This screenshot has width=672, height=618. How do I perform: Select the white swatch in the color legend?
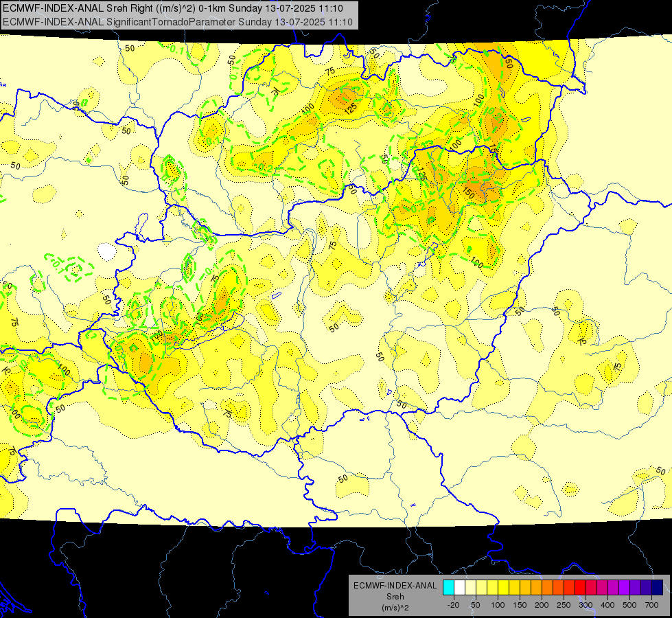[x=459, y=587]
